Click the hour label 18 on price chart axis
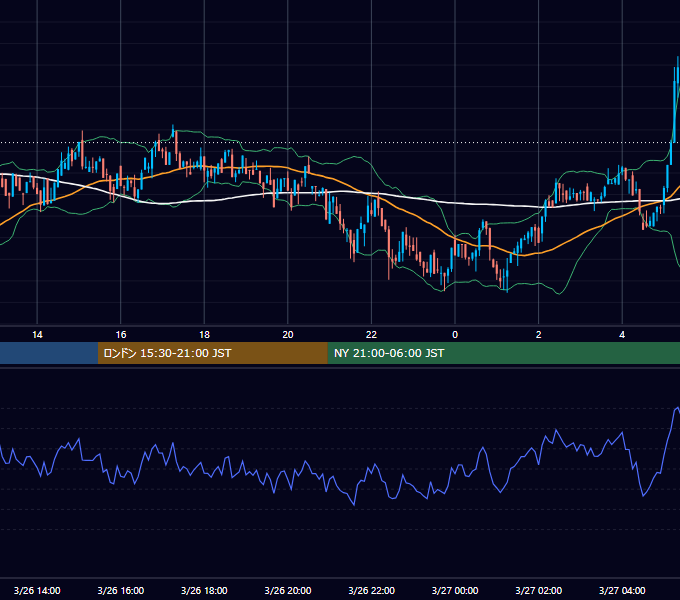 pos(204,335)
